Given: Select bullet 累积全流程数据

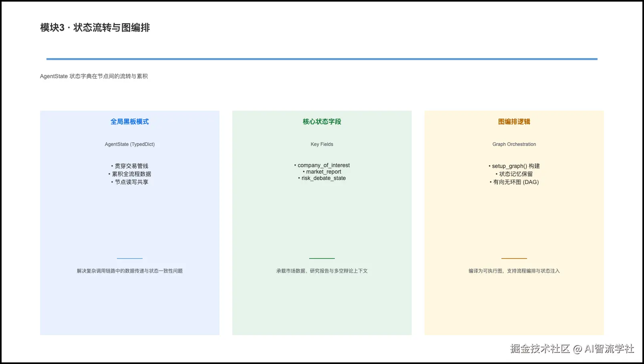Looking at the screenshot, I should coord(130,174).
